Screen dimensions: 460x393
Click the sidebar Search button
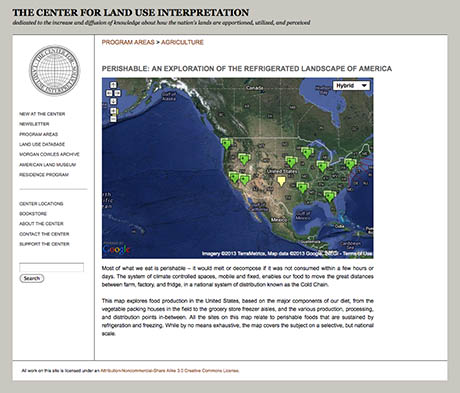click(32, 278)
